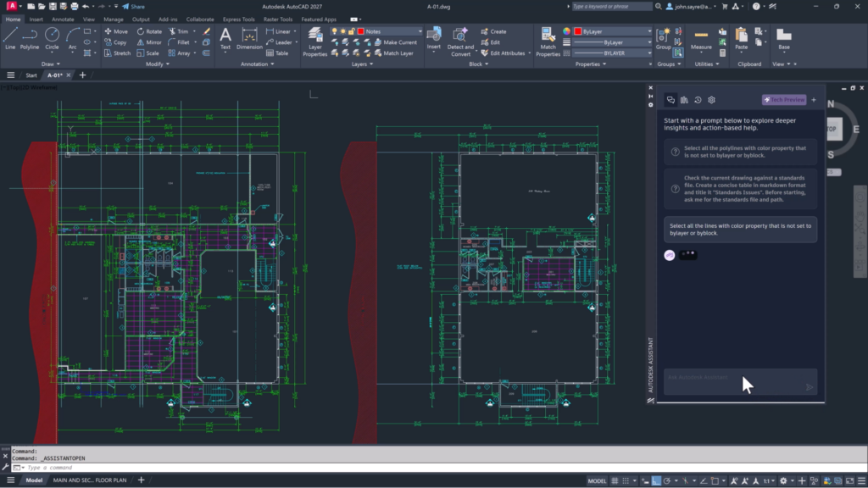Click the Dimension tool
The image size is (868, 488).
[x=249, y=39]
